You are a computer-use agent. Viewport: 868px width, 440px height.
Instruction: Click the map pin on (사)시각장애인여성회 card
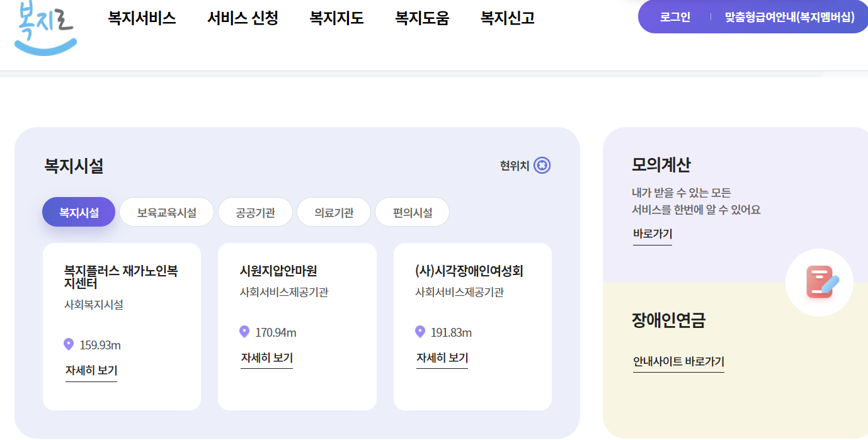(x=420, y=330)
